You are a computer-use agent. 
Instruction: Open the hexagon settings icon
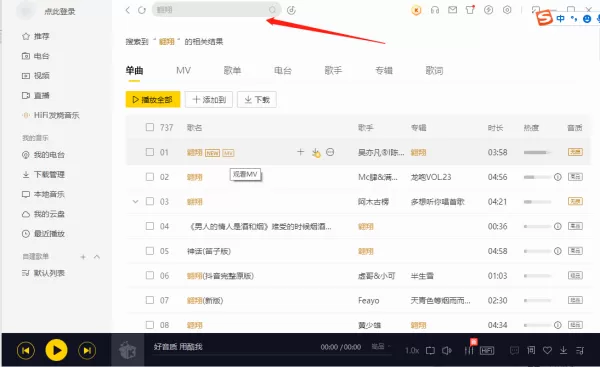point(507,10)
